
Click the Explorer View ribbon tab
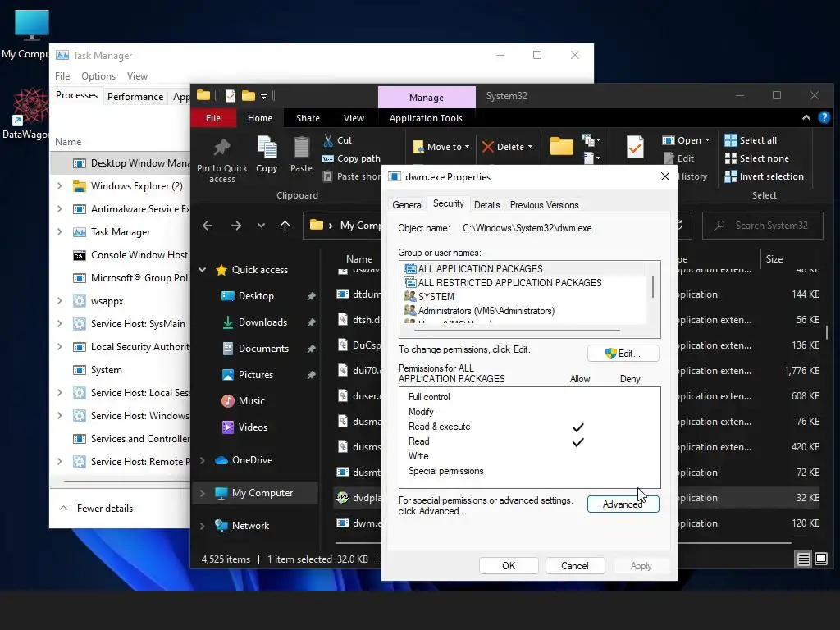[x=354, y=118]
